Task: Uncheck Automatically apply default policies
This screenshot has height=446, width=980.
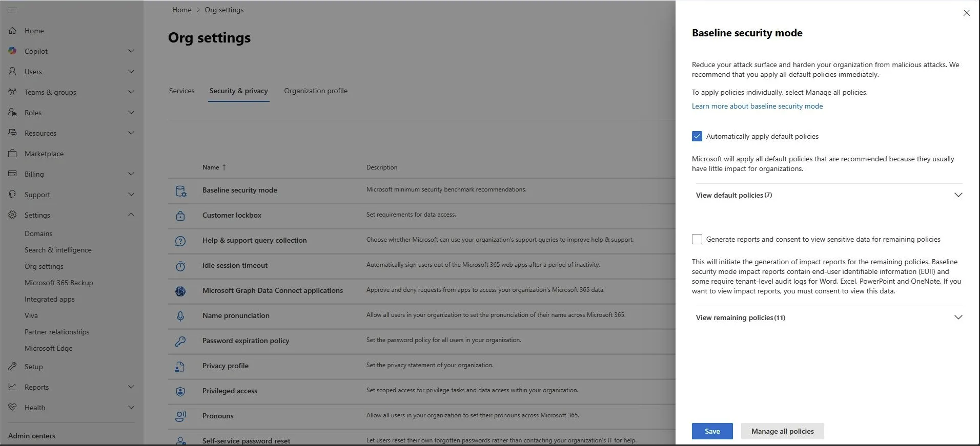Action: [x=697, y=136]
